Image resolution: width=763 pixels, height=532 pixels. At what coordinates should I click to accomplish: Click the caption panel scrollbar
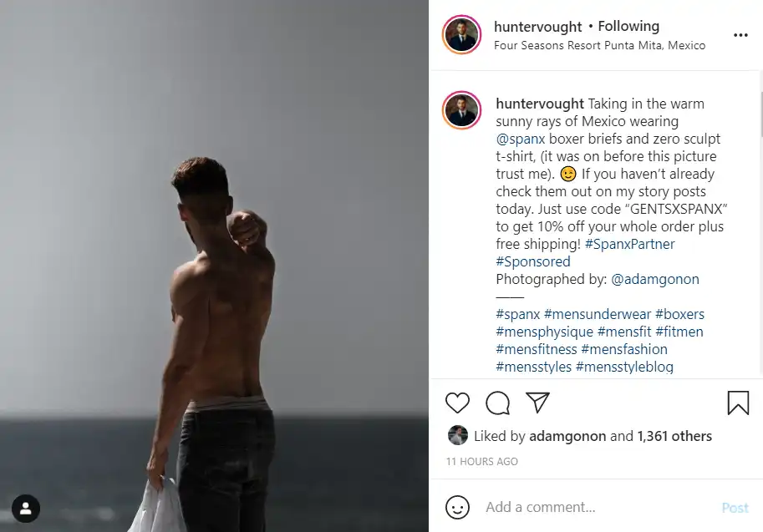(760, 114)
